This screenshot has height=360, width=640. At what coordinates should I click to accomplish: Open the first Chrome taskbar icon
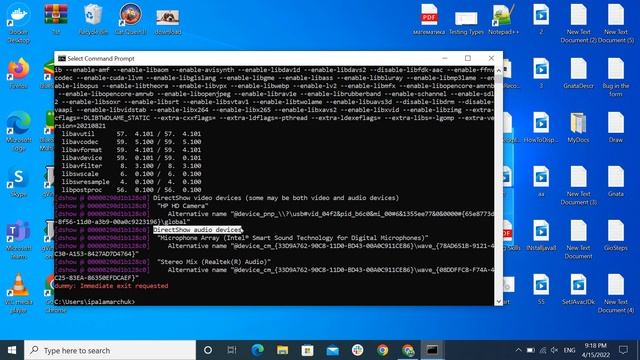[382, 350]
